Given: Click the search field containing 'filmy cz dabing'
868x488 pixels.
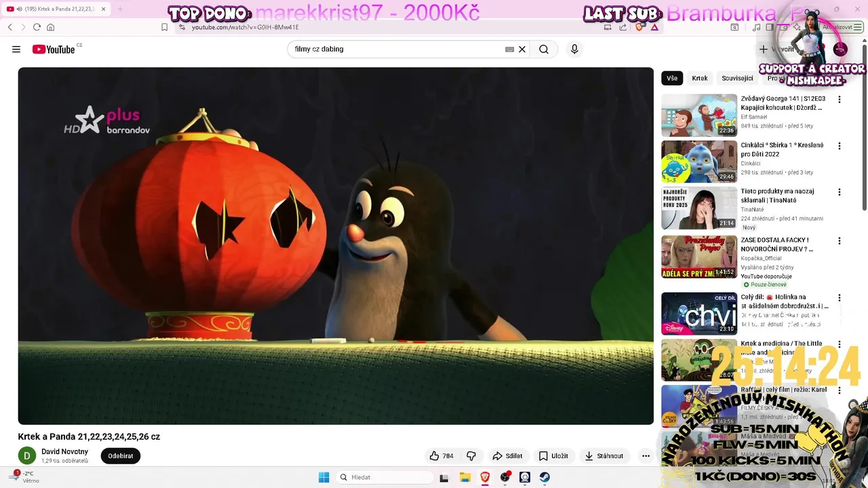Looking at the screenshot, I should [397, 49].
